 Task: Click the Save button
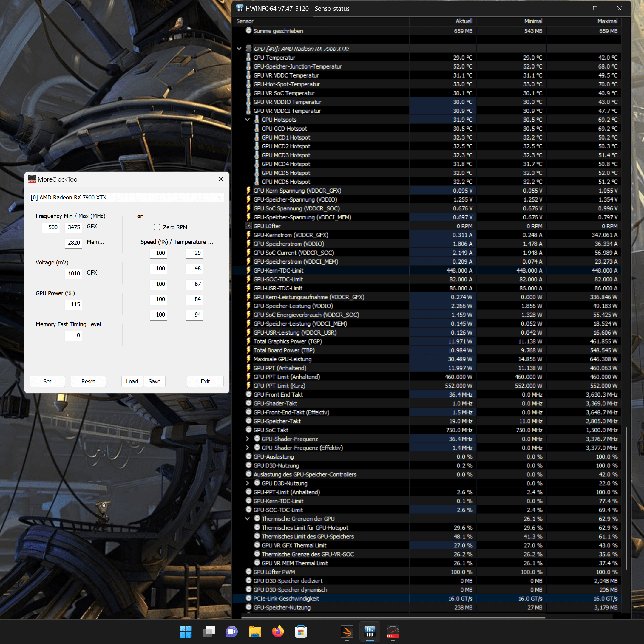[x=155, y=381]
